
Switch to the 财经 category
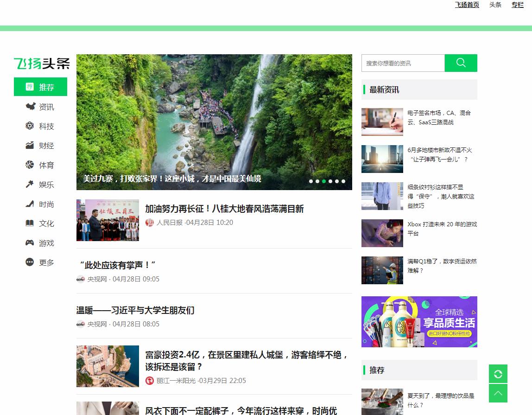coord(40,145)
